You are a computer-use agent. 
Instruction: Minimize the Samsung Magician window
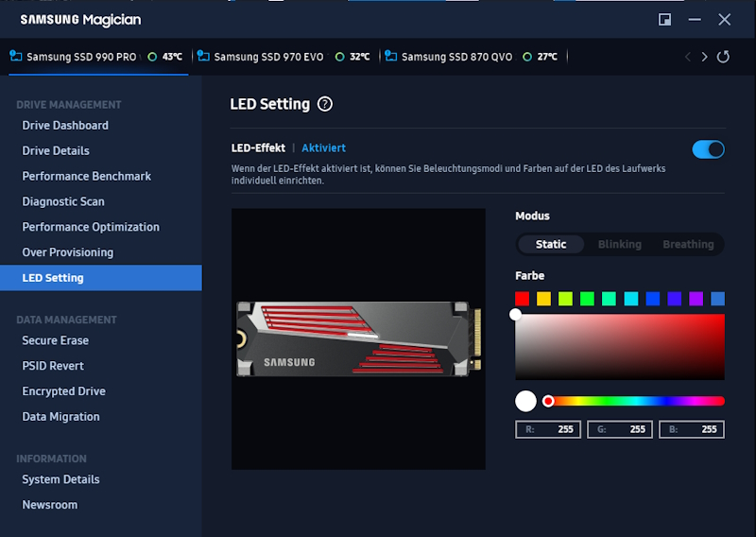click(695, 19)
